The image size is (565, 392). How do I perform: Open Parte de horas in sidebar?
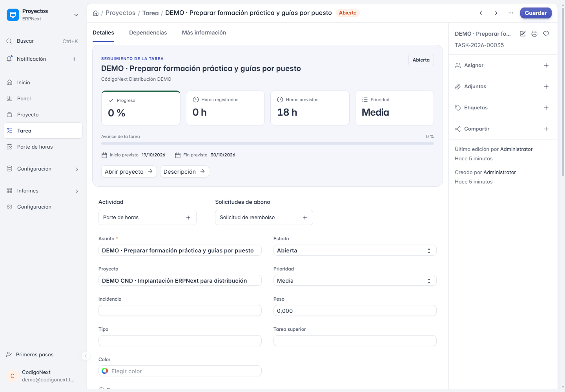[43, 147]
